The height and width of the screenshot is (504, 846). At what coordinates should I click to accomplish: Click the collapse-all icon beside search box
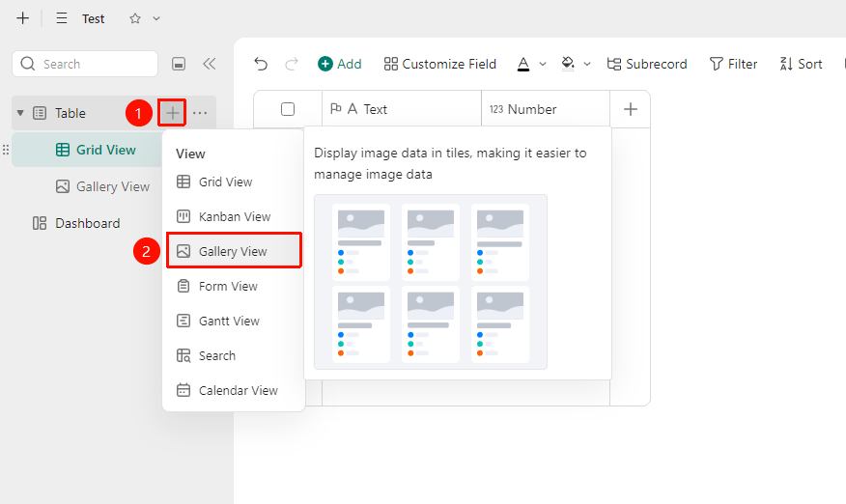pyautogui.click(x=179, y=64)
